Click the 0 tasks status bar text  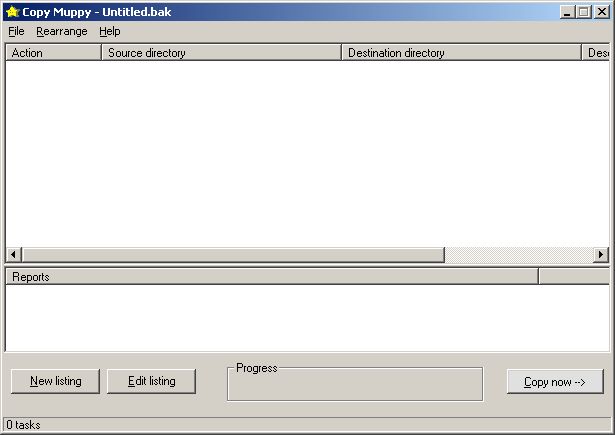click(24, 425)
